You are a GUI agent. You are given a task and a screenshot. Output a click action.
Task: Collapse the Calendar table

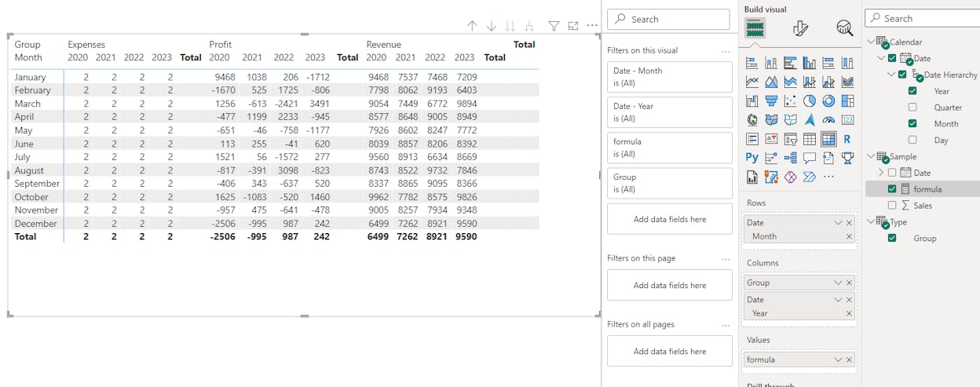pos(871,42)
